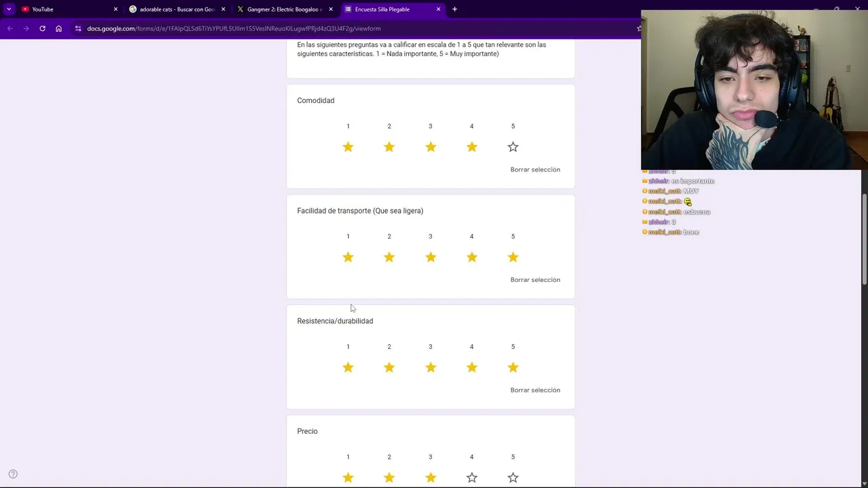
Task: Click the streamer webcam overlay
Action: tap(754, 89)
